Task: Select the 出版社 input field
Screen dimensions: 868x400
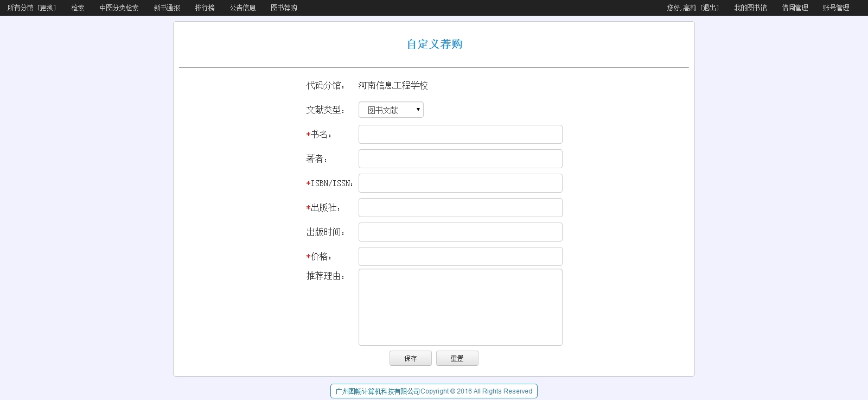Action: coord(460,208)
